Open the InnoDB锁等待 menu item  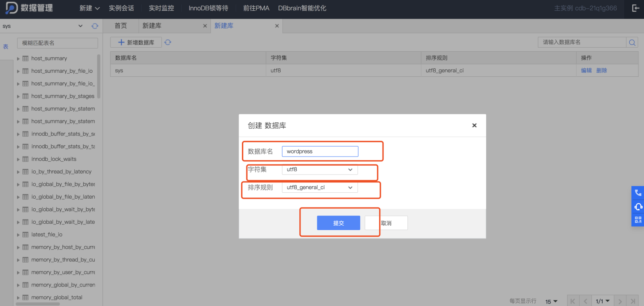click(208, 8)
